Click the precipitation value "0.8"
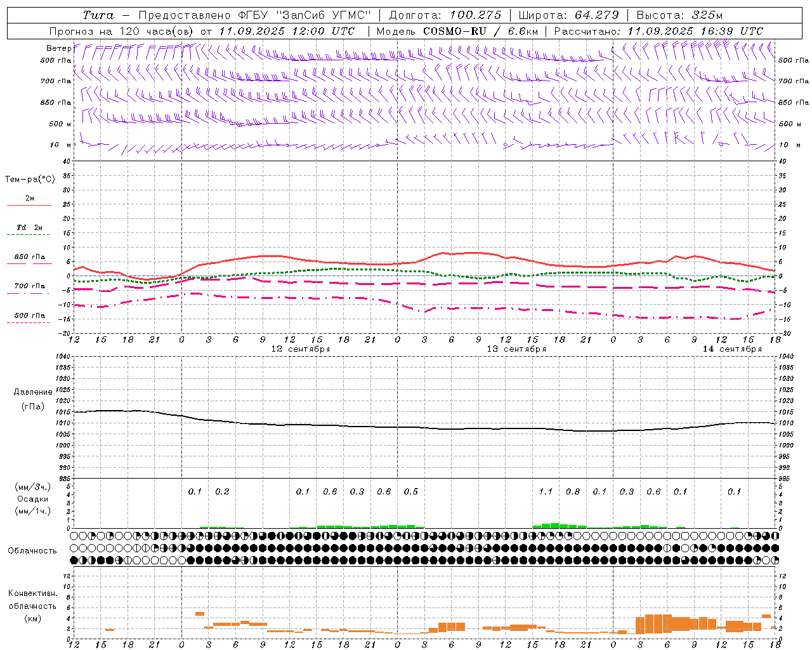 (x=573, y=491)
